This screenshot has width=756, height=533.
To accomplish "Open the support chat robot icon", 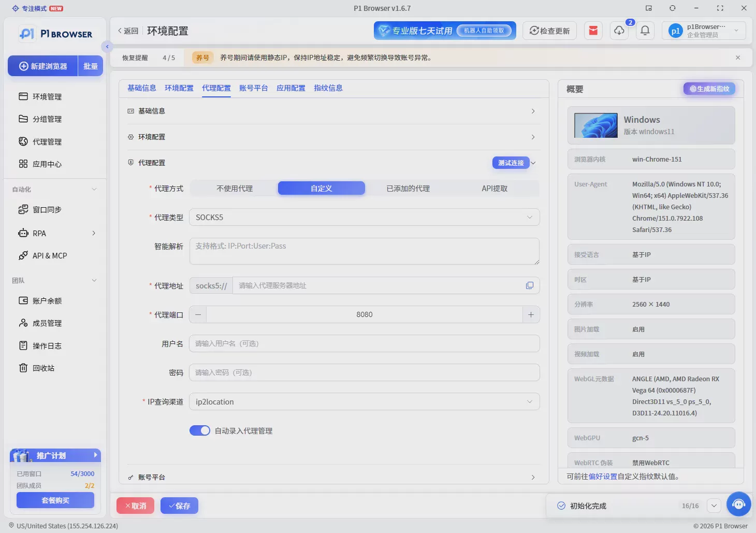I will click(739, 504).
